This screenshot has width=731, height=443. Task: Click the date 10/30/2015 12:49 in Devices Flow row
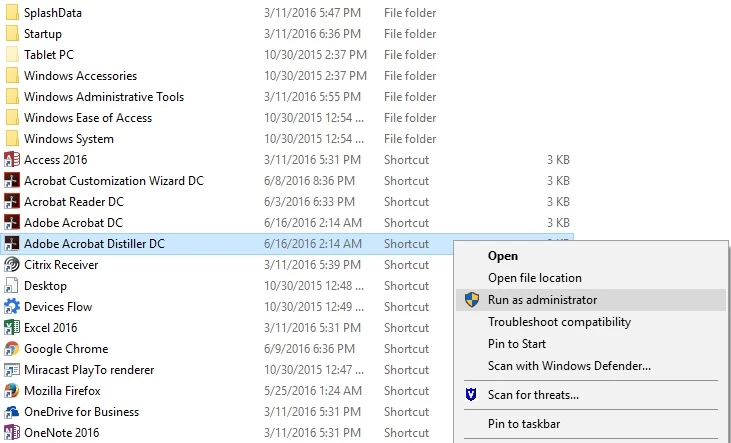click(314, 306)
